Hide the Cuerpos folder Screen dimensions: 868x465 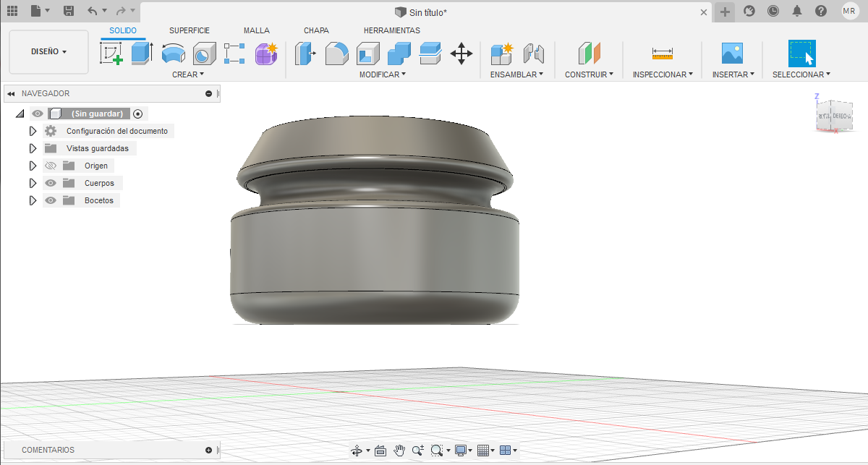(x=51, y=183)
